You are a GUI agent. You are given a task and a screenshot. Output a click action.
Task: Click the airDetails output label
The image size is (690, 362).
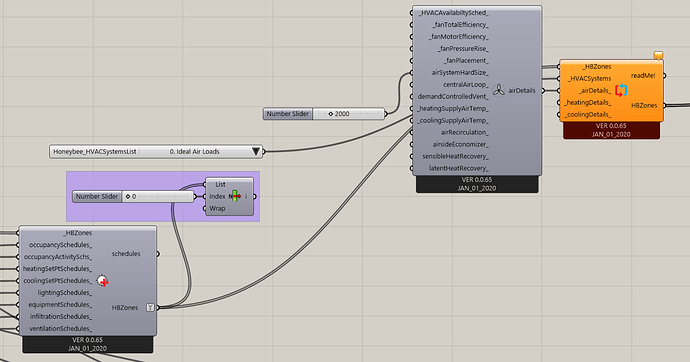tap(522, 90)
